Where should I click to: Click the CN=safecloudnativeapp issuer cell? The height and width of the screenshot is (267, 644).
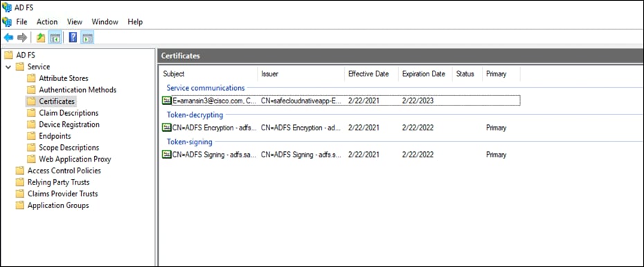(301, 101)
